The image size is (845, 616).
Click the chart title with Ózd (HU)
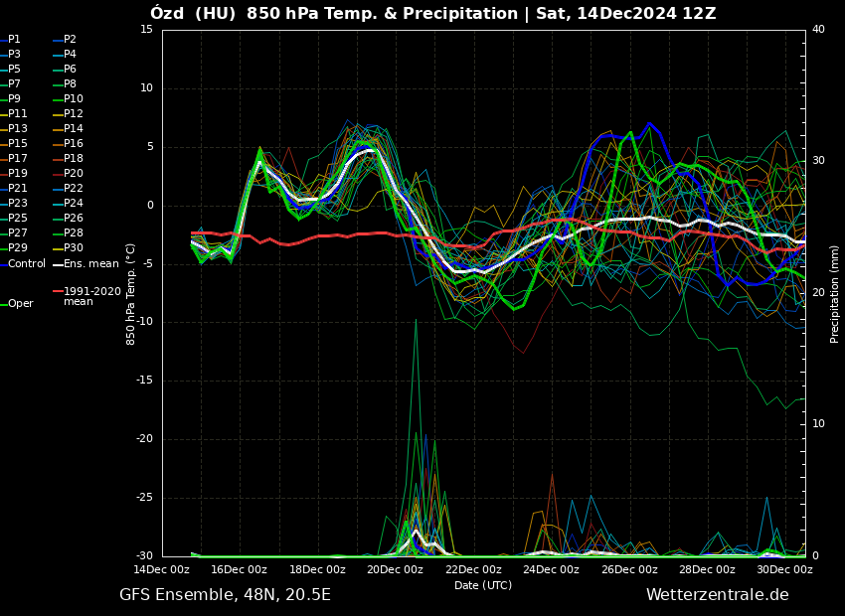(x=432, y=14)
